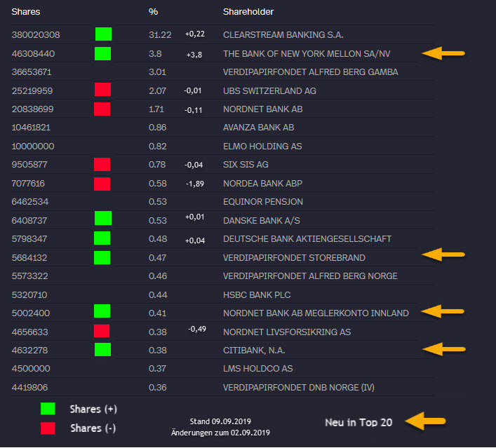Click red indicator in Nordea Bank ABP row

102,184
